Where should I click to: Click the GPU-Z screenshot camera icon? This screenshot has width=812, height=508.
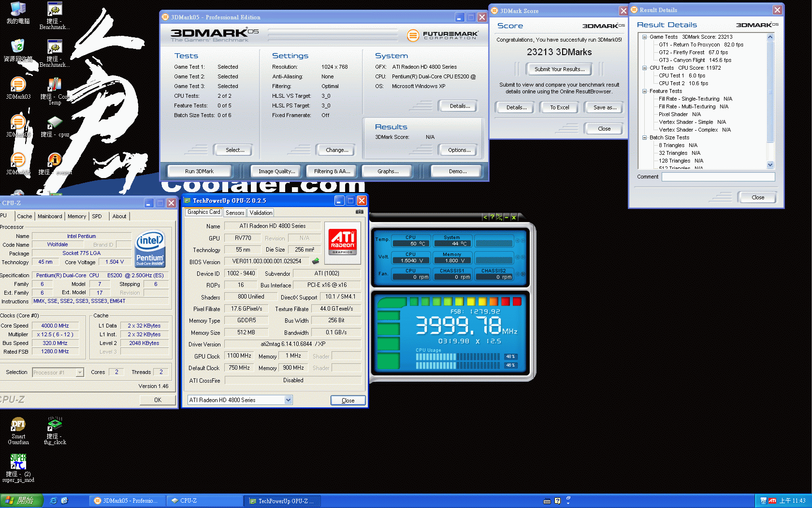point(360,212)
